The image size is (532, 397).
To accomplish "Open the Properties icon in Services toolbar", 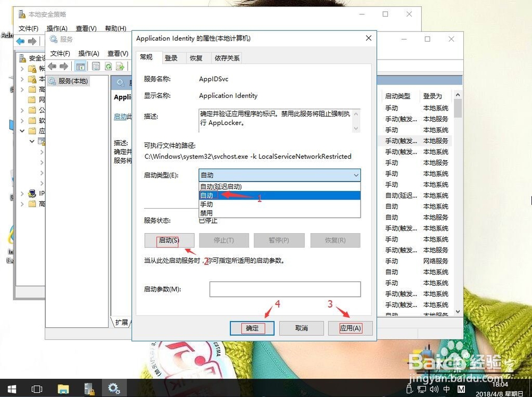I will 96,65.
